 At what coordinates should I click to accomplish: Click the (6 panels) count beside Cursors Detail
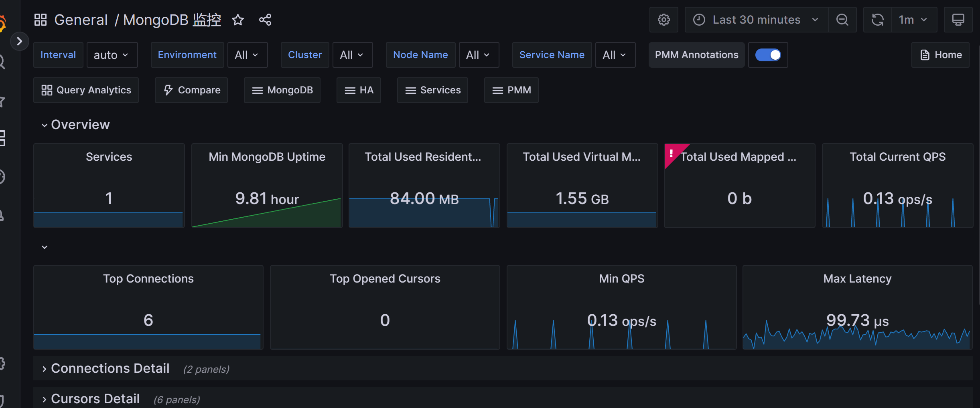coord(177,400)
